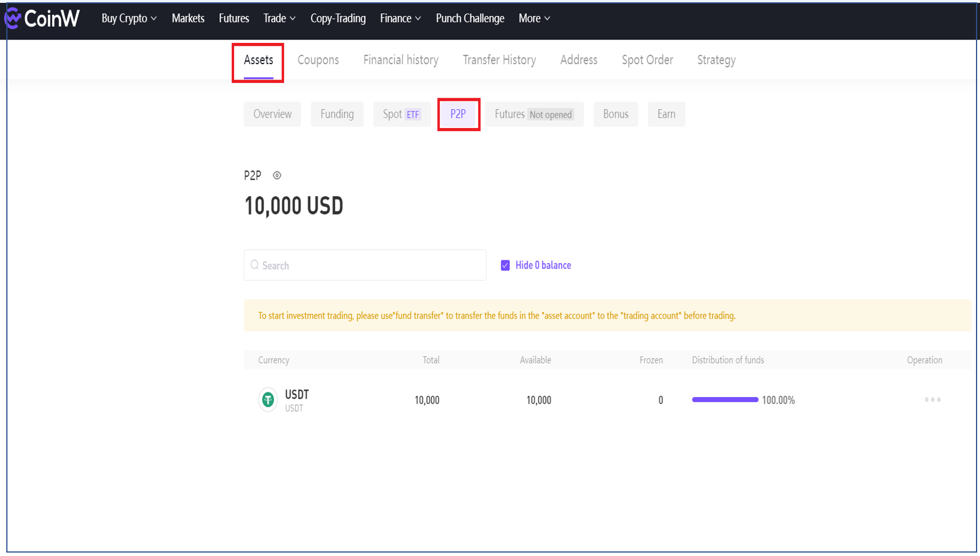Screen dimensions: 980x556
Task: Switch to the Financial history tab
Action: tap(401, 60)
